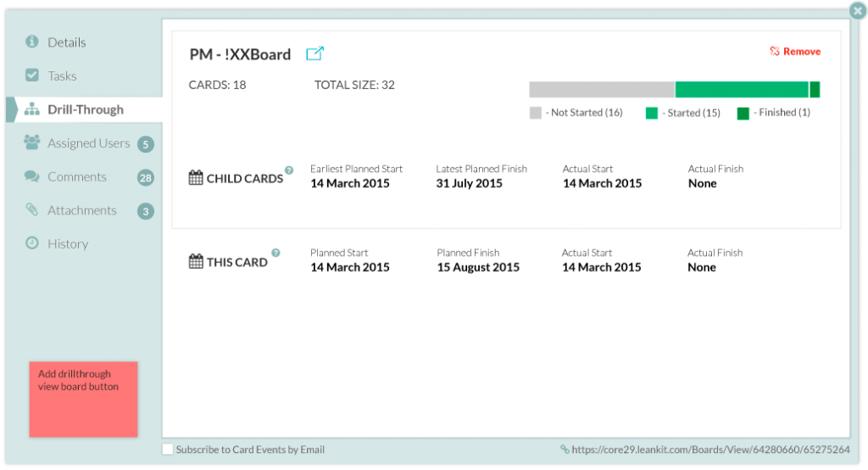
Task: Click the History clock icon
Action: point(32,243)
